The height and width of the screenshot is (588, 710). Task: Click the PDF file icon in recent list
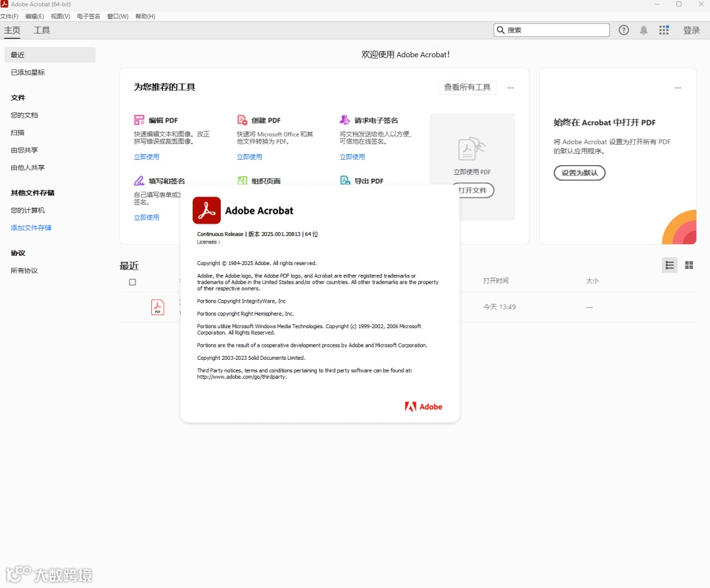coord(158,307)
